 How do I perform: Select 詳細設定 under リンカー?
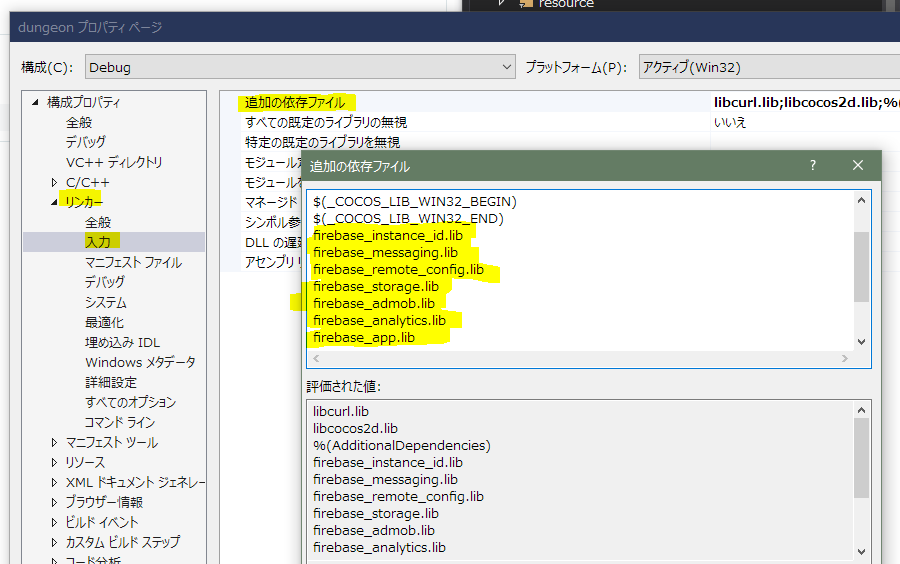(111, 383)
